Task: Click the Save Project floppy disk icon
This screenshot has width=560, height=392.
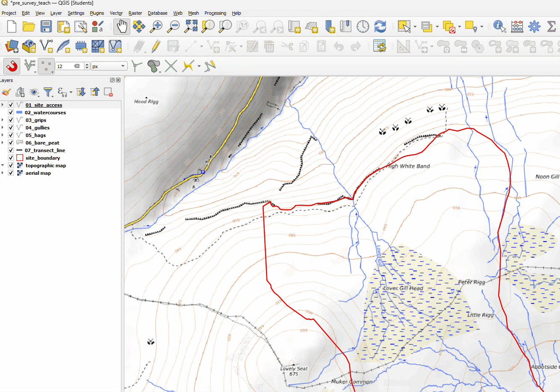Action: coord(46,26)
